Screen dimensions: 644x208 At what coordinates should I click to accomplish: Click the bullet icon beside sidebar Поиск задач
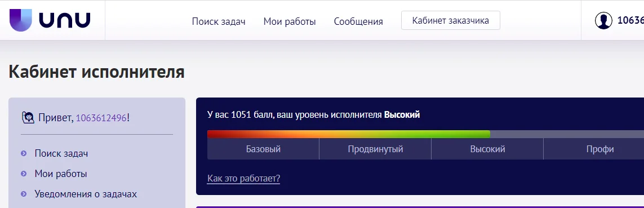(24, 153)
